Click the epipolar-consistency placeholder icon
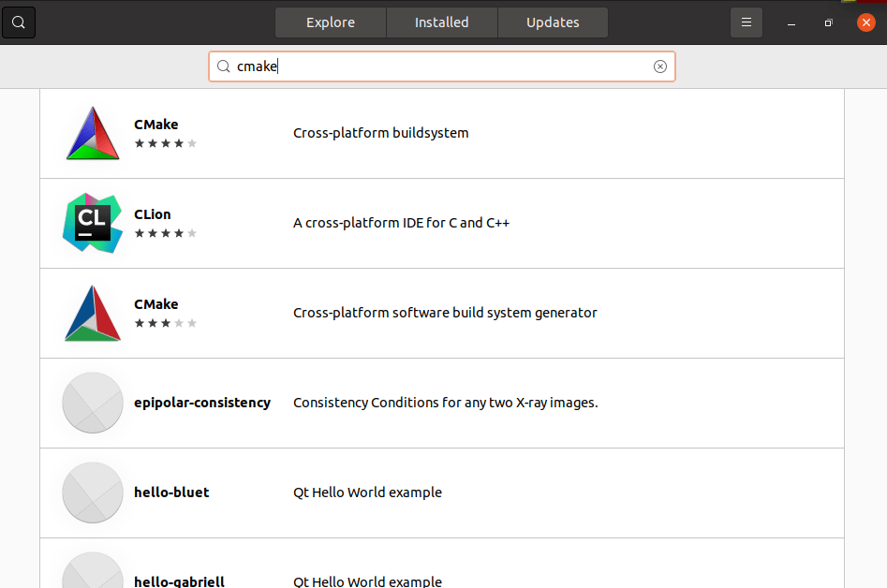This screenshot has height=588, width=887. (x=93, y=403)
